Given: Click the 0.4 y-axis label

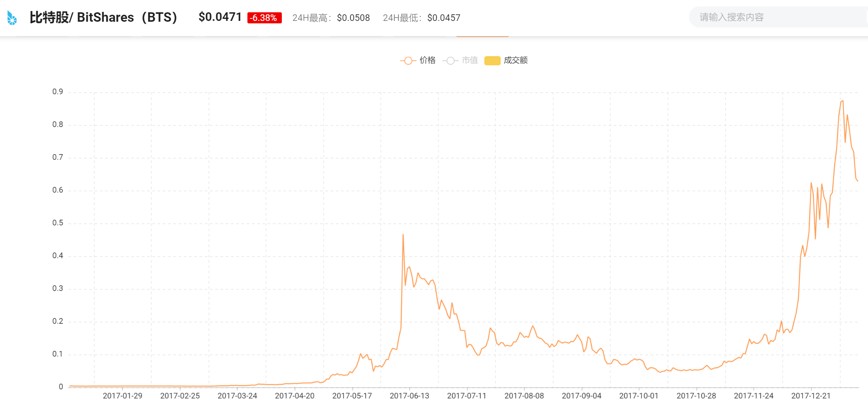Looking at the screenshot, I should pyautogui.click(x=58, y=256).
